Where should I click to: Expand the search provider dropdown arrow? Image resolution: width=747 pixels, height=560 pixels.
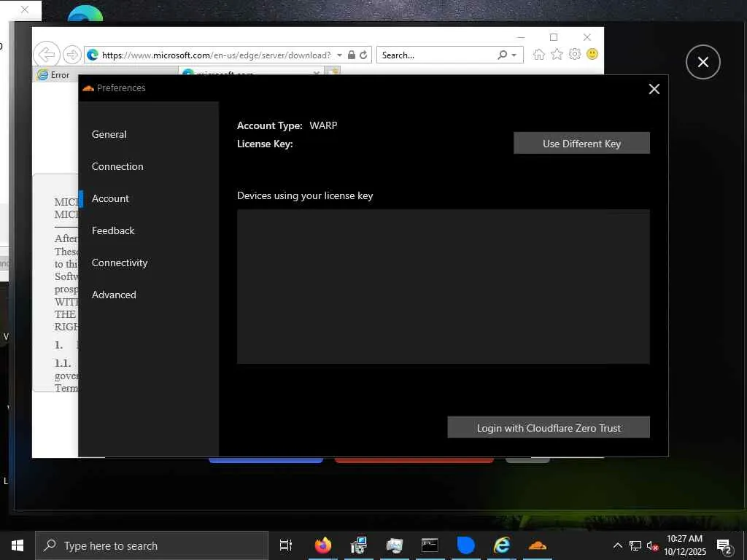pos(514,55)
